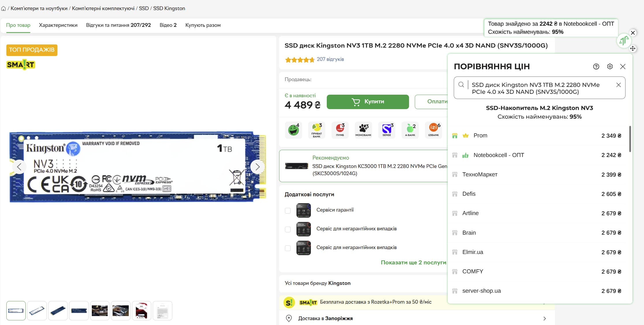Click the price list scrollbar
The image size is (644, 325).
tap(630, 139)
